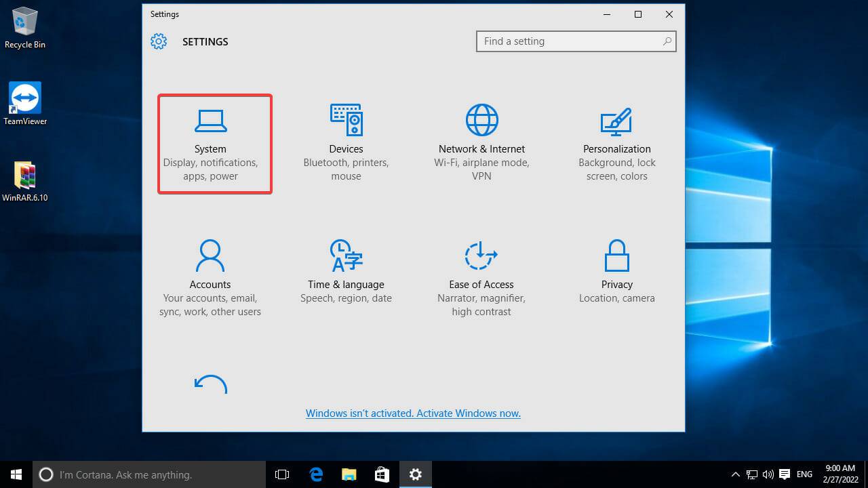868x488 pixels.
Task: Open File Explorer from the taskbar
Action: (349, 474)
